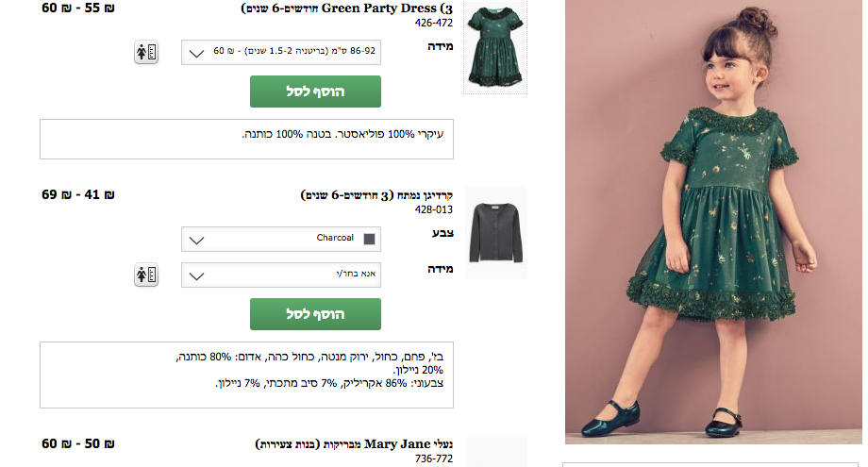Open the cardigan product title link
The height and width of the screenshot is (467, 868).
(376, 195)
